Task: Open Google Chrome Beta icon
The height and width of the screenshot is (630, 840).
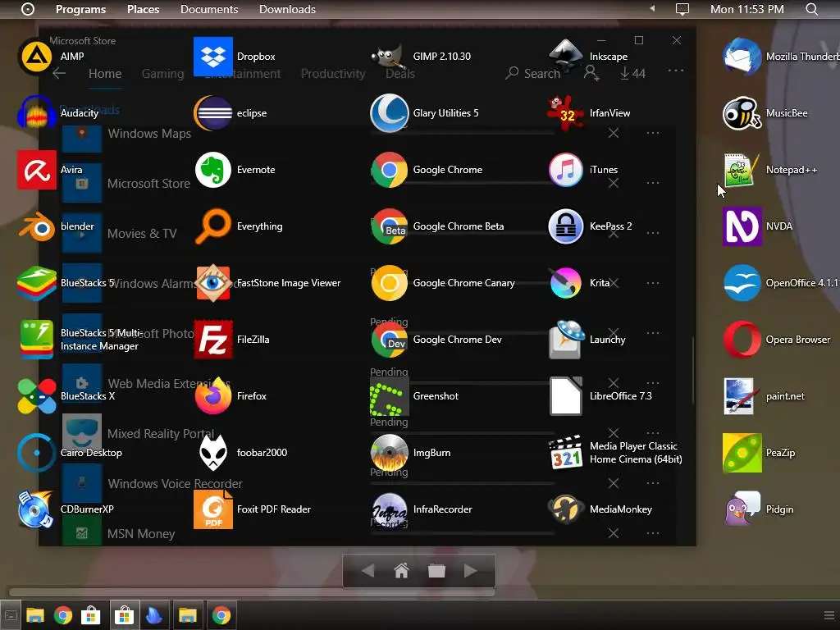Action: click(389, 226)
